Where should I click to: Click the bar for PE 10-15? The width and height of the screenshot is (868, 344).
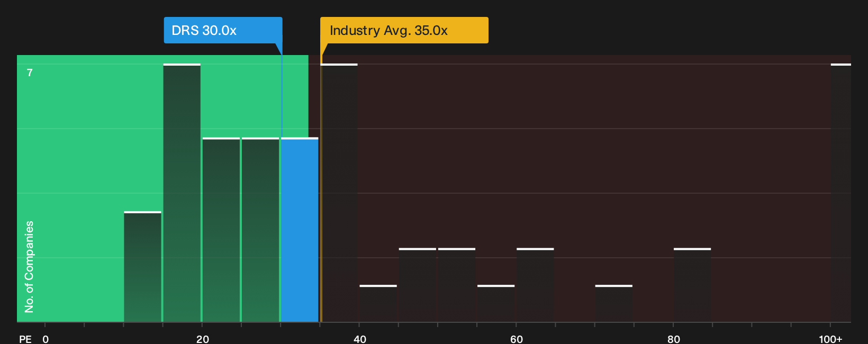pos(143,267)
